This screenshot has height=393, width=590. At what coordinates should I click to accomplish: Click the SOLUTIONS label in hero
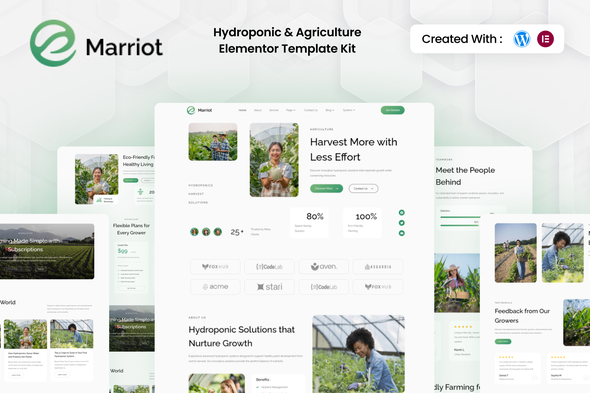pos(198,203)
